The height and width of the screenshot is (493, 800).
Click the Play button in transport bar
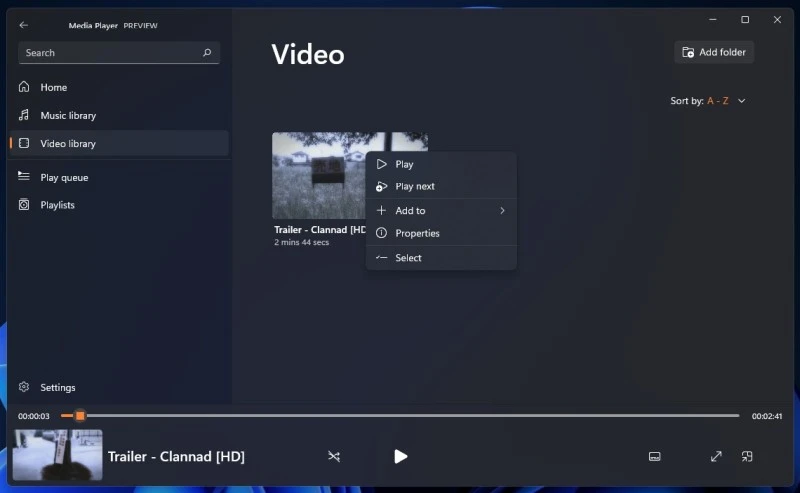pyautogui.click(x=401, y=456)
